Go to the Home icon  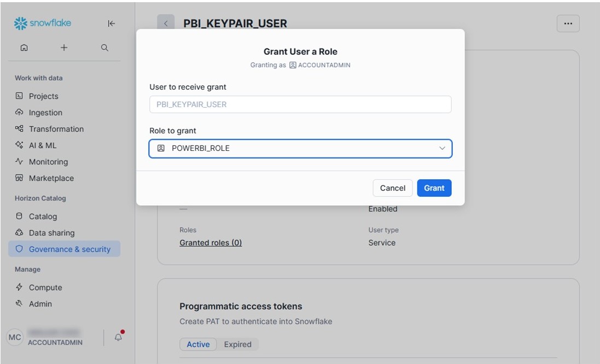(x=24, y=48)
